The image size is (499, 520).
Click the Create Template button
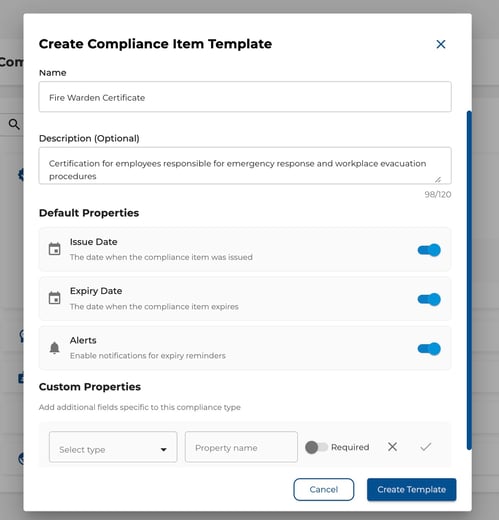click(412, 489)
